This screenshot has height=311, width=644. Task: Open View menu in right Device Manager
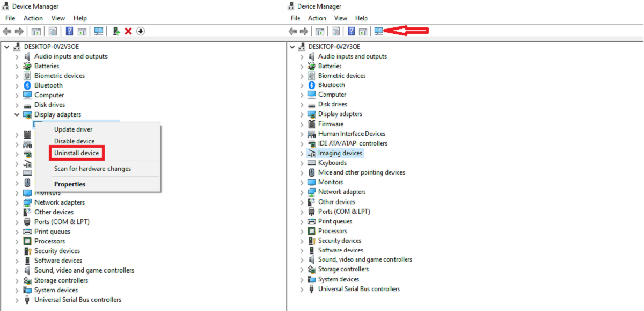coord(340,18)
